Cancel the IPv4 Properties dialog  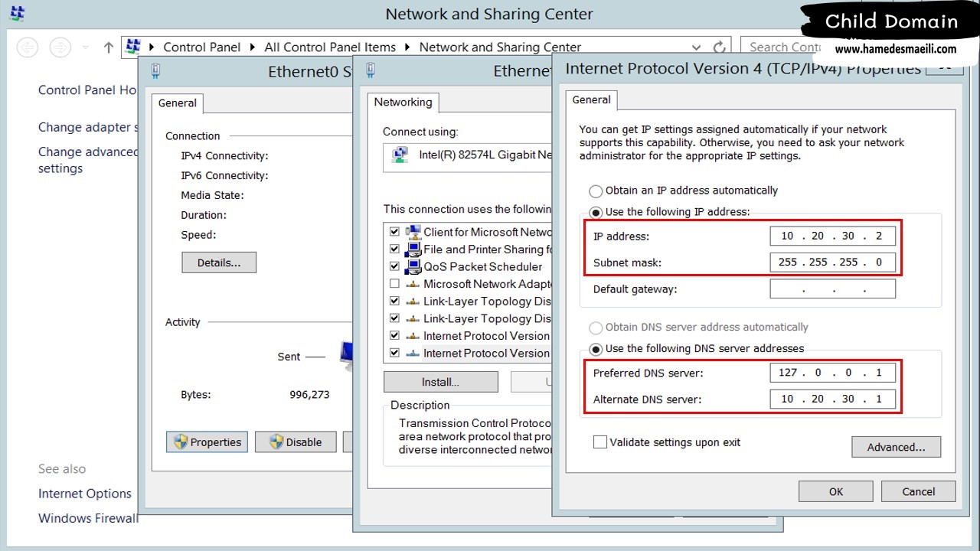pos(918,491)
